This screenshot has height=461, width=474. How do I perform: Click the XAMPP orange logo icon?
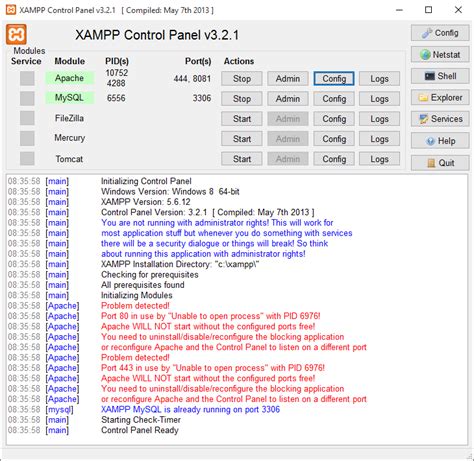[x=16, y=34]
